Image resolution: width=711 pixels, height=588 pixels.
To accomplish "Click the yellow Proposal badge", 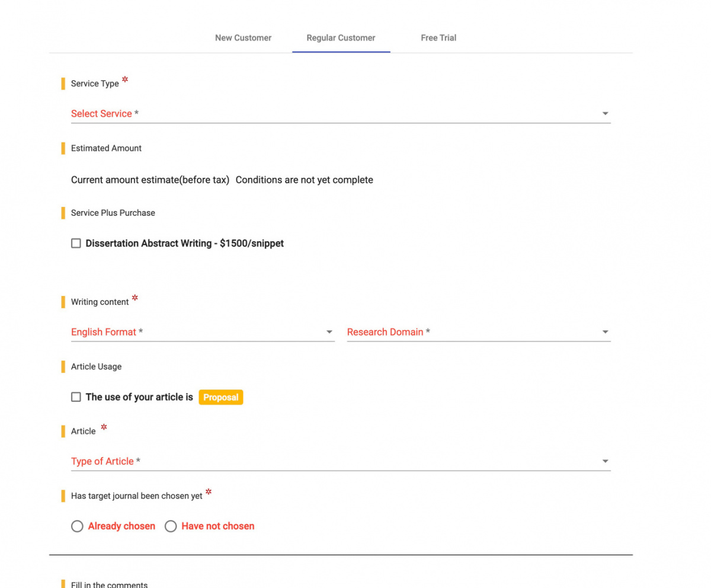I will (x=221, y=397).
